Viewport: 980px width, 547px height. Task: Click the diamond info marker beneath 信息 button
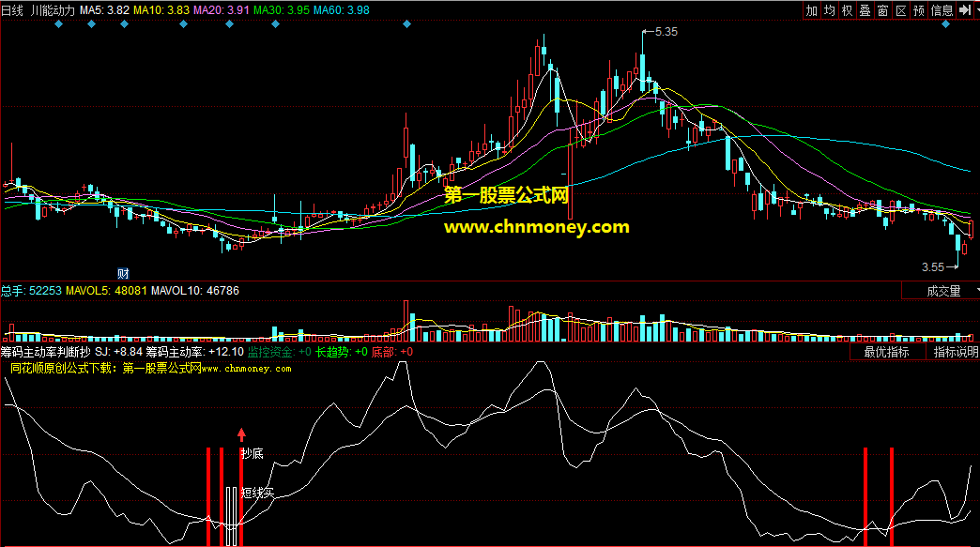click(945, 24)
